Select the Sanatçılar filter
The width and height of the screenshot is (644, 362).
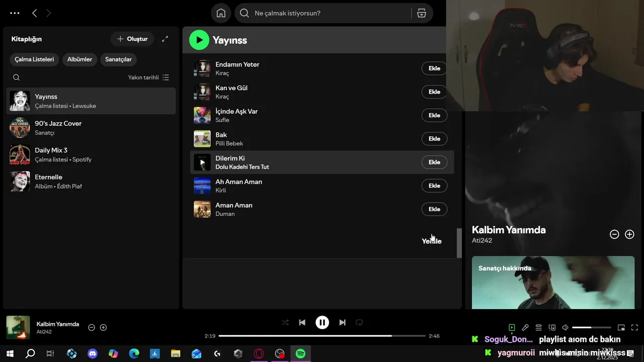point(118,59)
